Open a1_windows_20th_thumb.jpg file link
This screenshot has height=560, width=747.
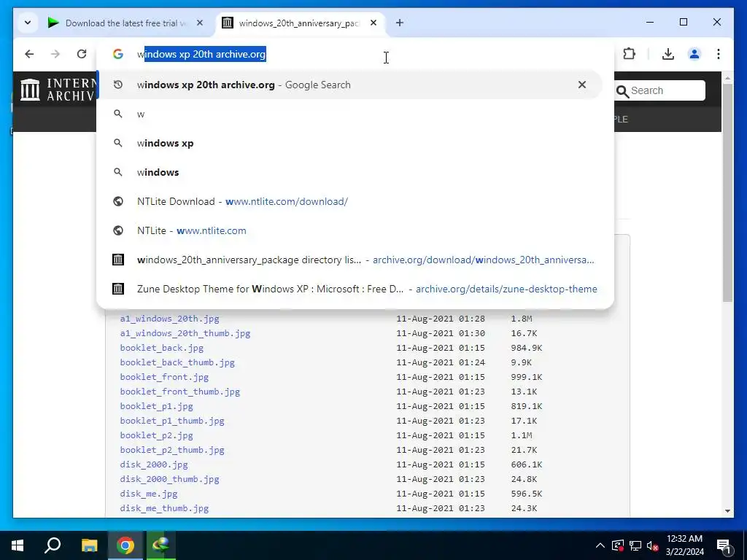click(x=185, y=333)
